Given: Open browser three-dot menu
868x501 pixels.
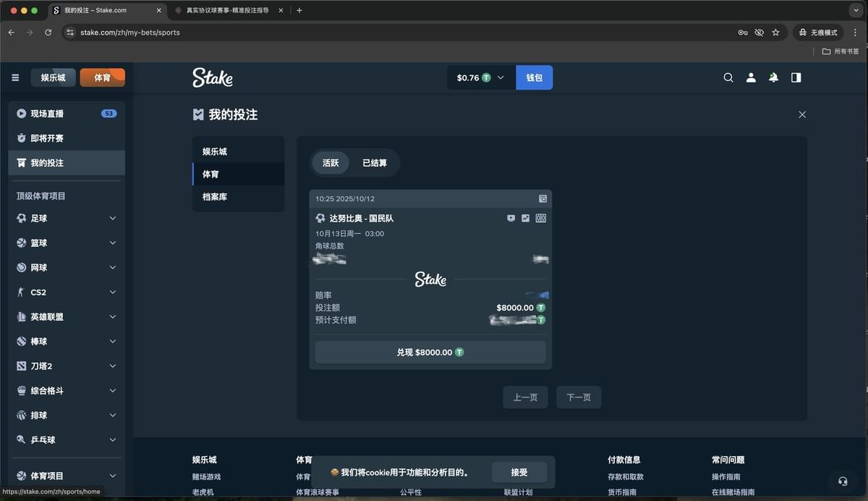Looking at the screenshot, I should click(854, 33).
